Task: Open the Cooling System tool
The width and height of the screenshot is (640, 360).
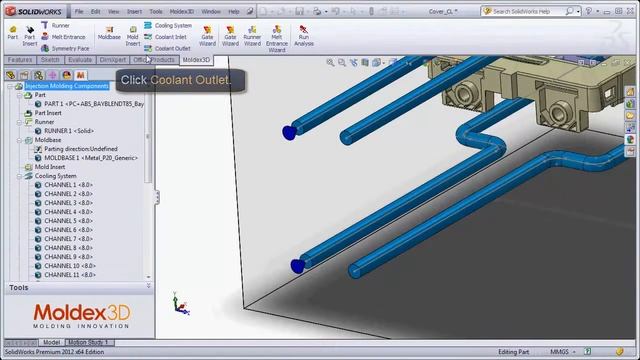Action: (x=168, y=25)
